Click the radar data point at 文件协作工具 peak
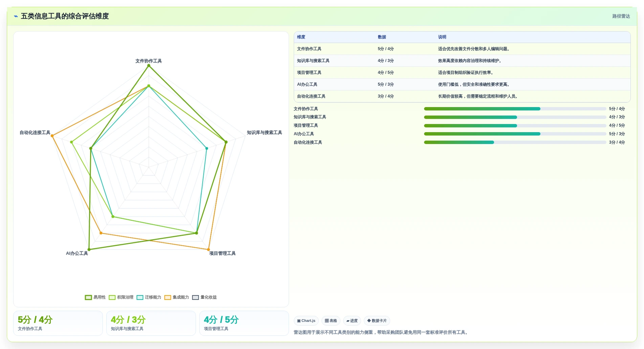This screenshot has width=644, height=349. [149, 66]
